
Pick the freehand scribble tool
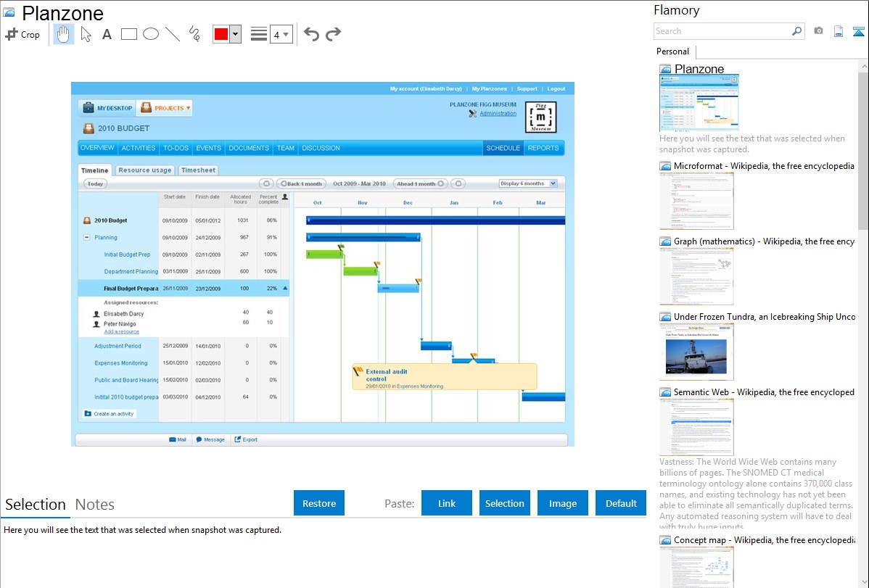pos(194,34)
